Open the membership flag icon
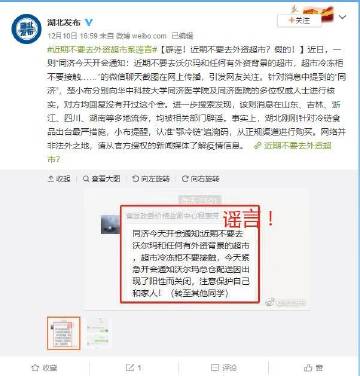The height and width of the screenshot is (376, 360). [328, 14]
